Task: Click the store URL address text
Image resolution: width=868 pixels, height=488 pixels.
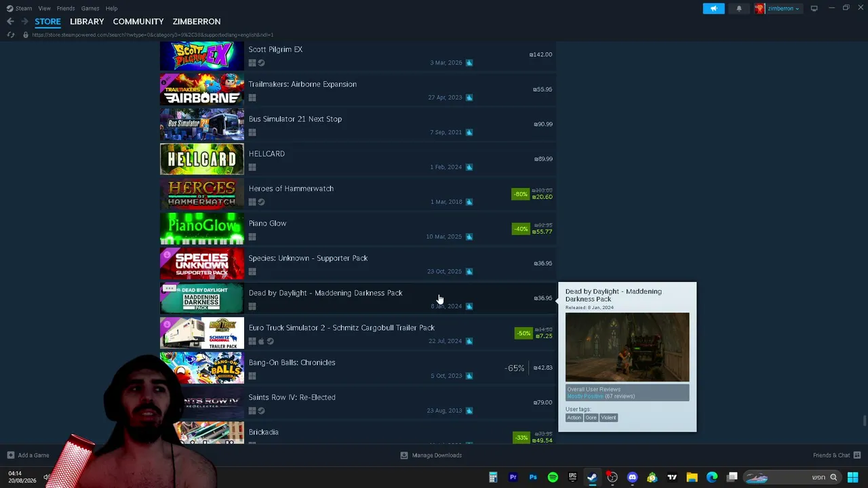Action: point(153,35)
